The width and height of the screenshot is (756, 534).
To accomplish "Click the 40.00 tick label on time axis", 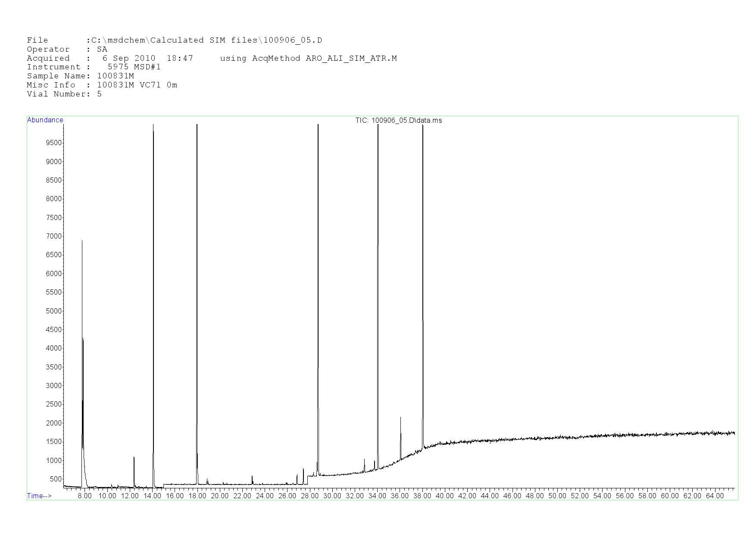I will 444,496.
